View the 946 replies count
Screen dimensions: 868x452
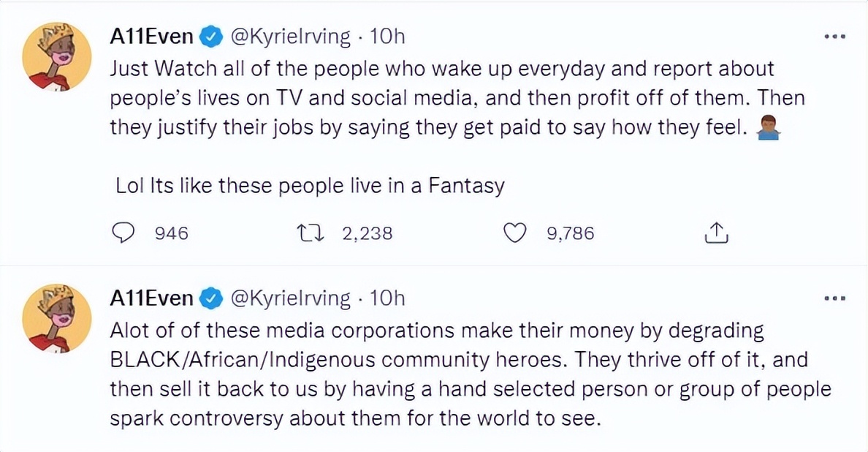tap(172, 233)
